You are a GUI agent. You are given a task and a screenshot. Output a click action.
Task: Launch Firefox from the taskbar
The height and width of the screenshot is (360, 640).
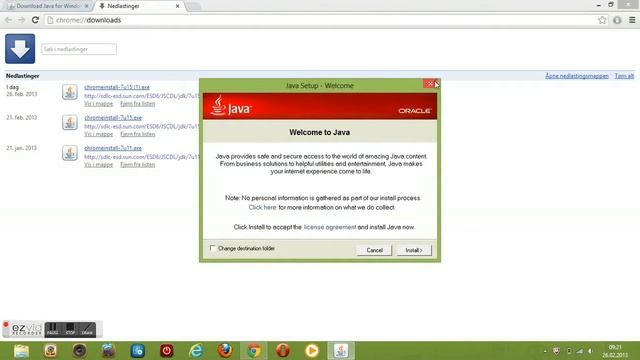point(225,351)
